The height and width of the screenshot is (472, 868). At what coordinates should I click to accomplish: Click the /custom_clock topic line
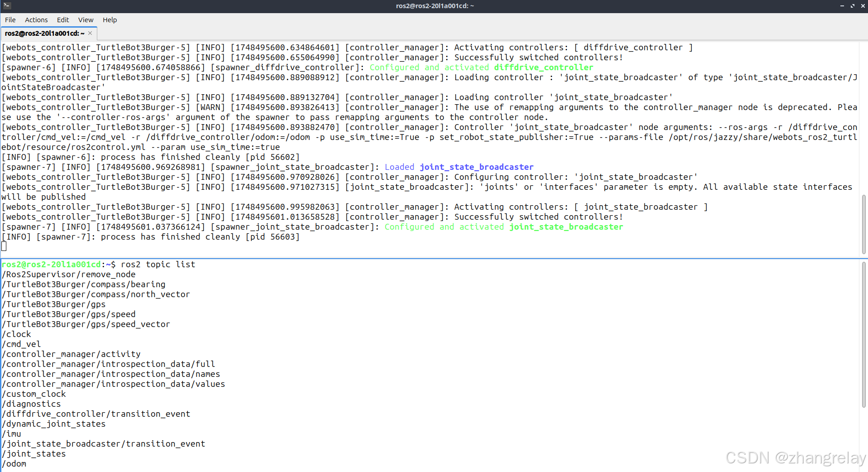tap(34, 394)
